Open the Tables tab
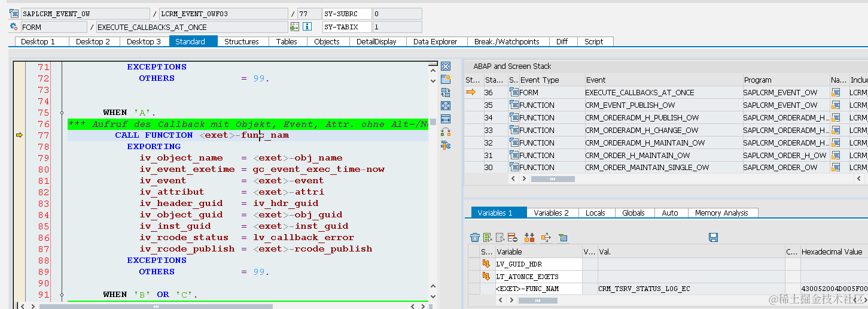 pos(287,41)
